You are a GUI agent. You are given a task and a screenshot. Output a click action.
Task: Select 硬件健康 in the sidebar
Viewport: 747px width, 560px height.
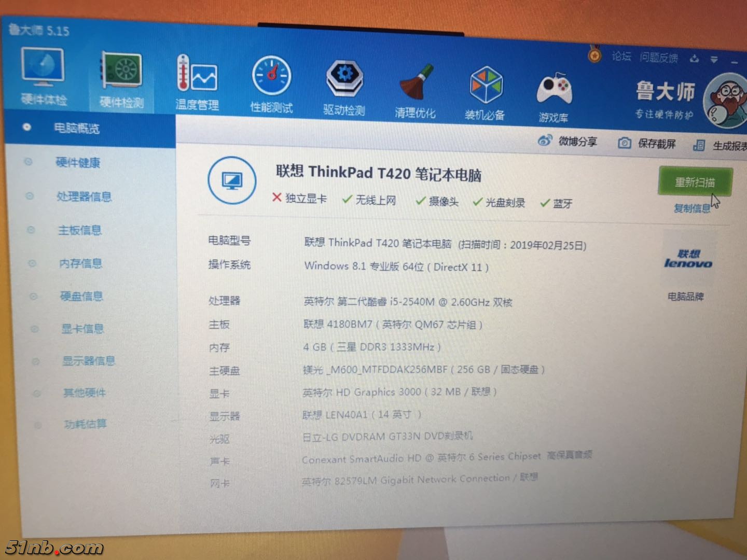(78, 163)
